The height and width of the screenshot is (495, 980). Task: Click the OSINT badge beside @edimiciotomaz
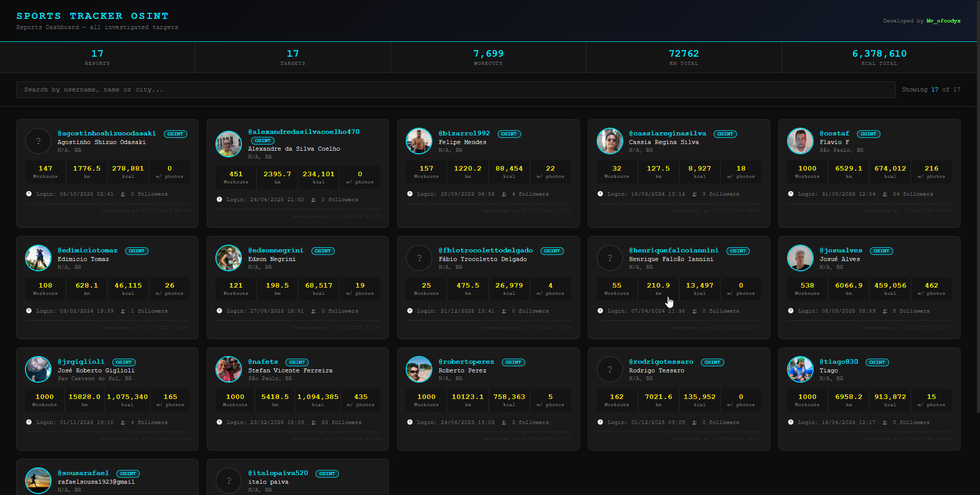[x=137, y=251]
